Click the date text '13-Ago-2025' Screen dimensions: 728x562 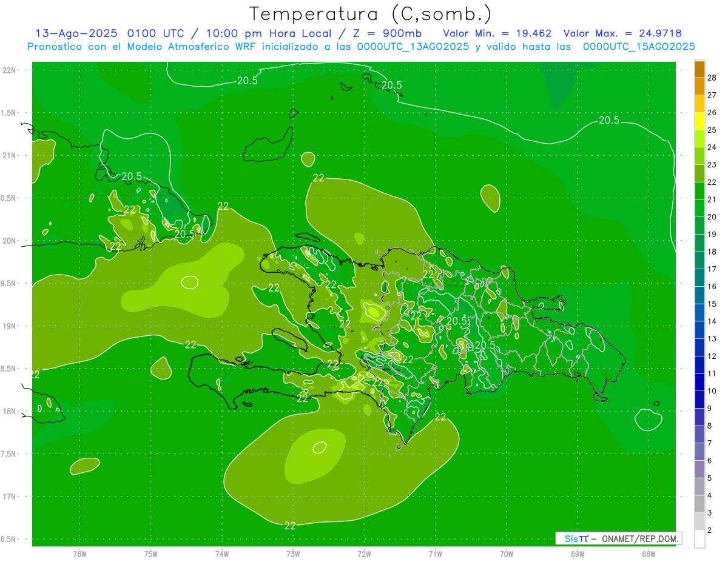[x=76, y=33]
